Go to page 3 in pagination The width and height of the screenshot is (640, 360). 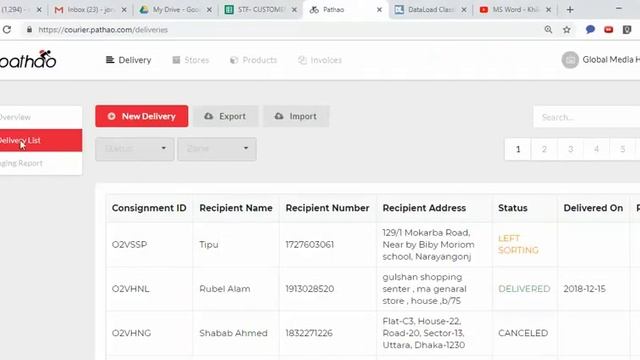[x=570, y=149]
